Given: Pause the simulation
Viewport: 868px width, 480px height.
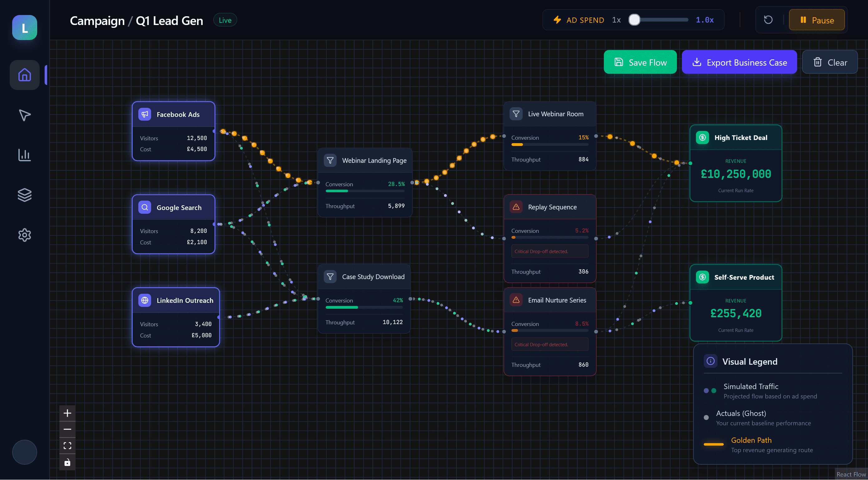Looking at the screenshot, I should (x=816, y=20).
